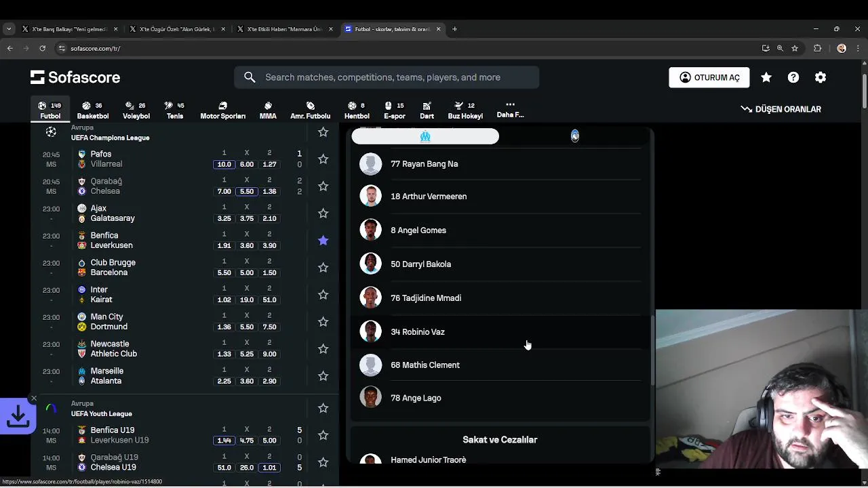868x488 pixels.
Task: Open the UEFA Champions League link
Action: pos(110,138)
